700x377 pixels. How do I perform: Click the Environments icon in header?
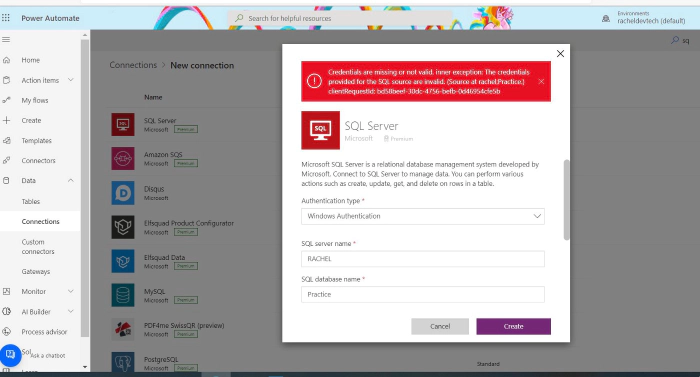click(x=606, y=18)
